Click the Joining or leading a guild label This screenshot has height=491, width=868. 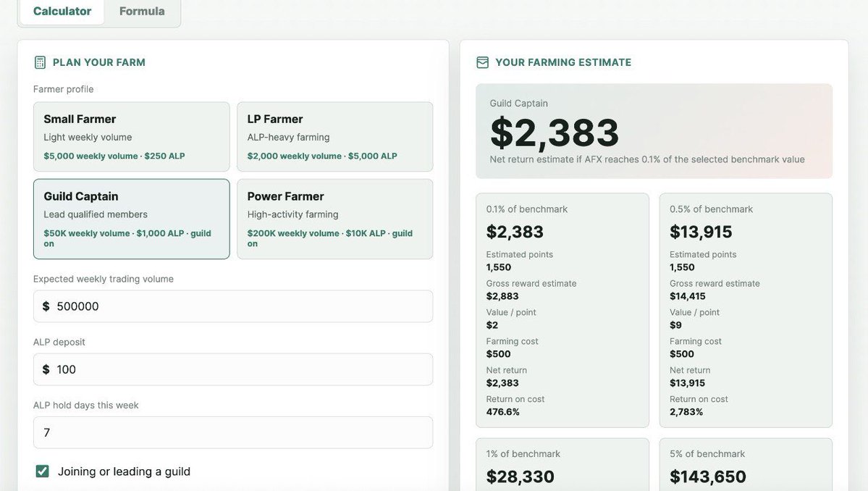(124, 471)
